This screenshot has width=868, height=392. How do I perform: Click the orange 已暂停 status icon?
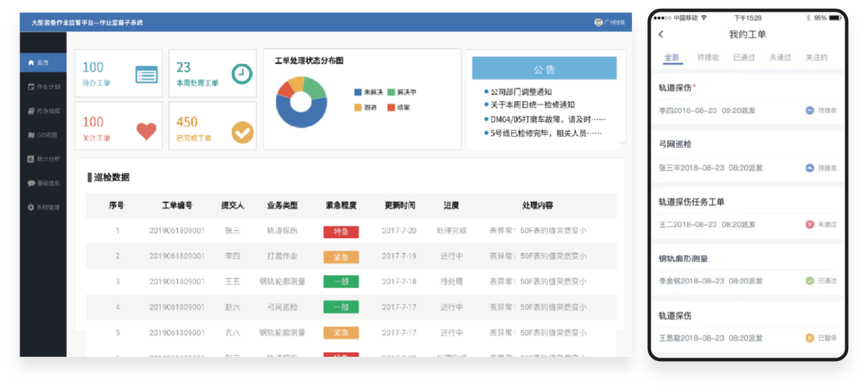tap(810, 338)
